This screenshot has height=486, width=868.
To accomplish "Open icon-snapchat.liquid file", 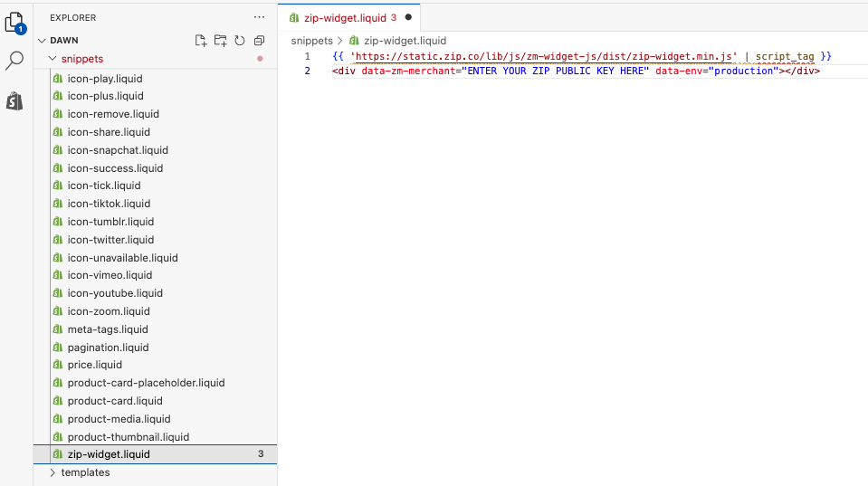I will click(x=155, y=150).
